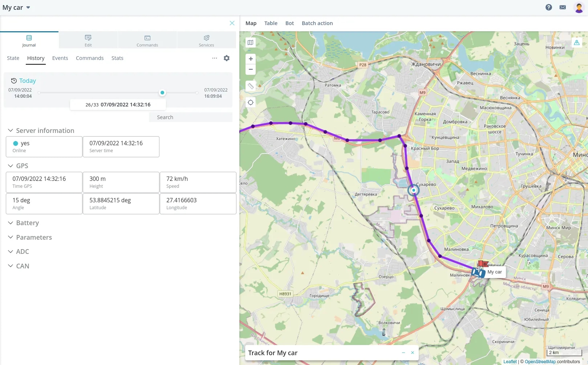Zoom in on the map
Screen dimensions: 588x365
pos(251,59)
